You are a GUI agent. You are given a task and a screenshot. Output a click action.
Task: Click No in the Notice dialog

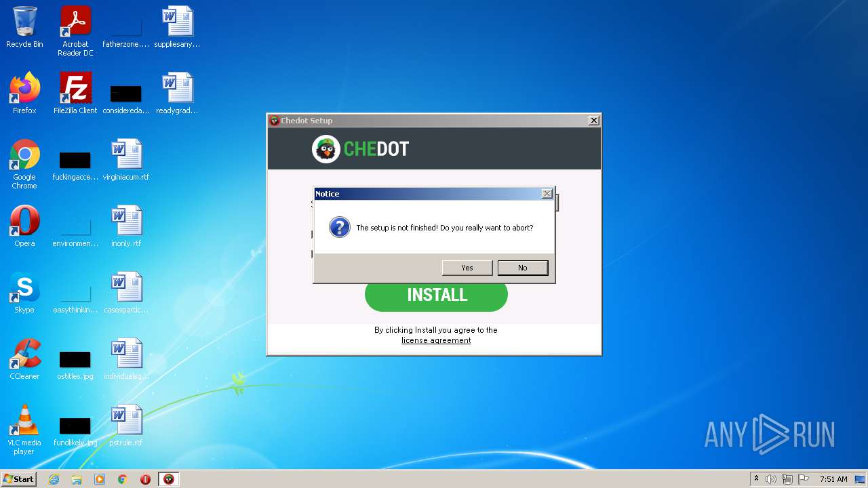coord(523,268)
